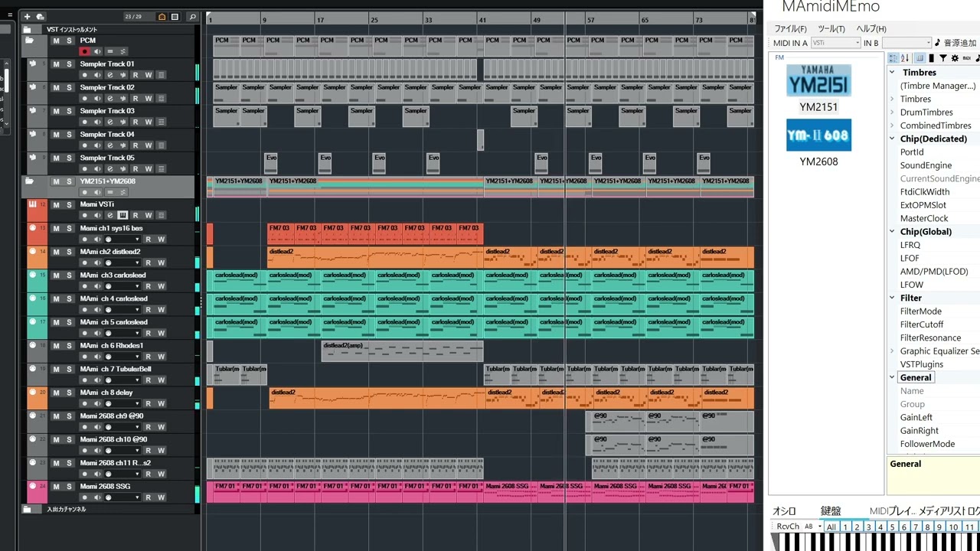Click the MIDI icon of track 24 Mami 2608 SSG

[33, 486]
